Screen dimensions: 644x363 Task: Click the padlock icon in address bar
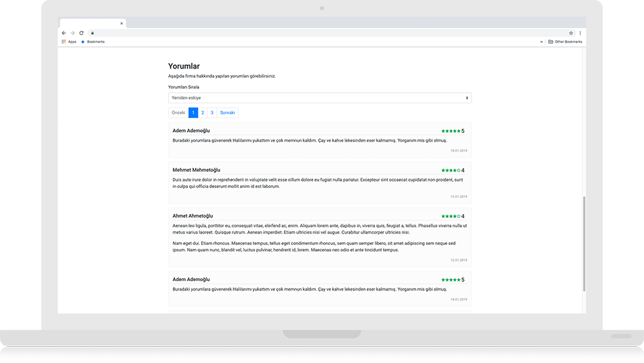[x=93, y=33]
